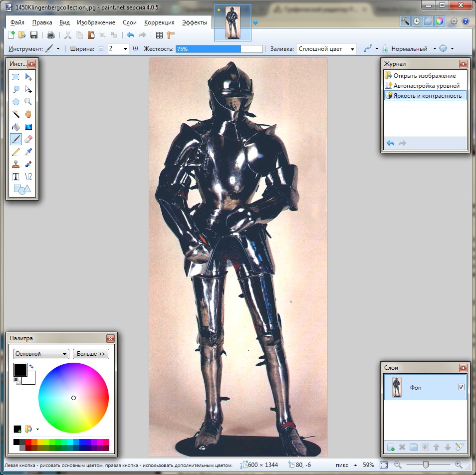
Task: Select the Magic Wand tool
Action: [16, 114]
